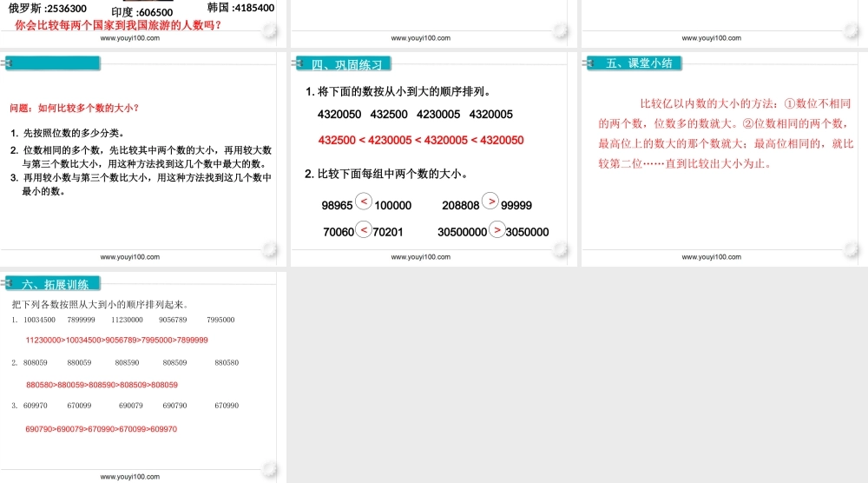This screenshot has width=868, height=483.
Task: Open the www.youyi100.com link on 巩固练习 slide
Action: (421, 257)
